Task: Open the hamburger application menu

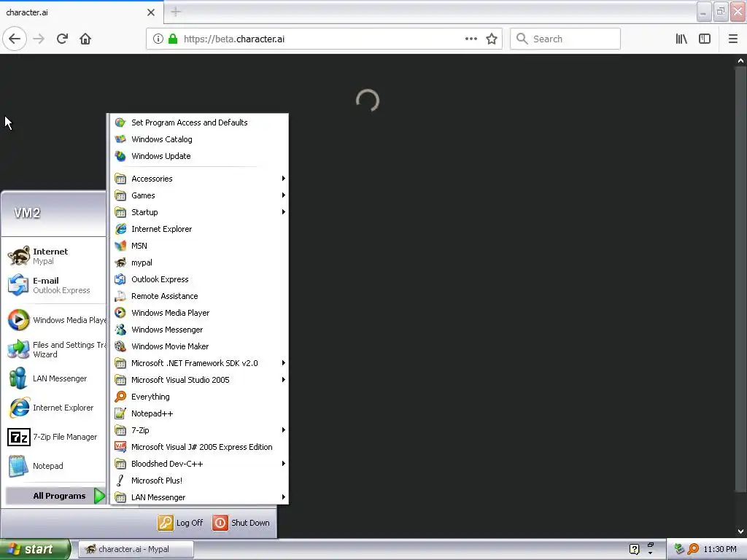Action: 732,39
